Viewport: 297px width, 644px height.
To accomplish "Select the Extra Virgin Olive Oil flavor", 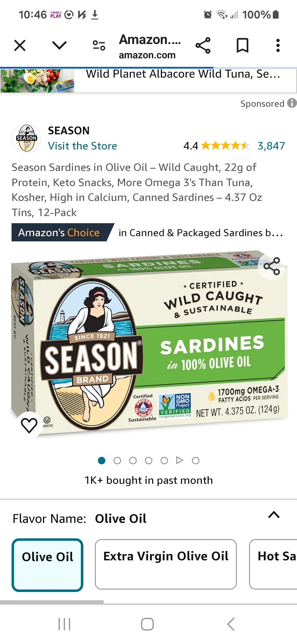I will (x=166, y=564).
